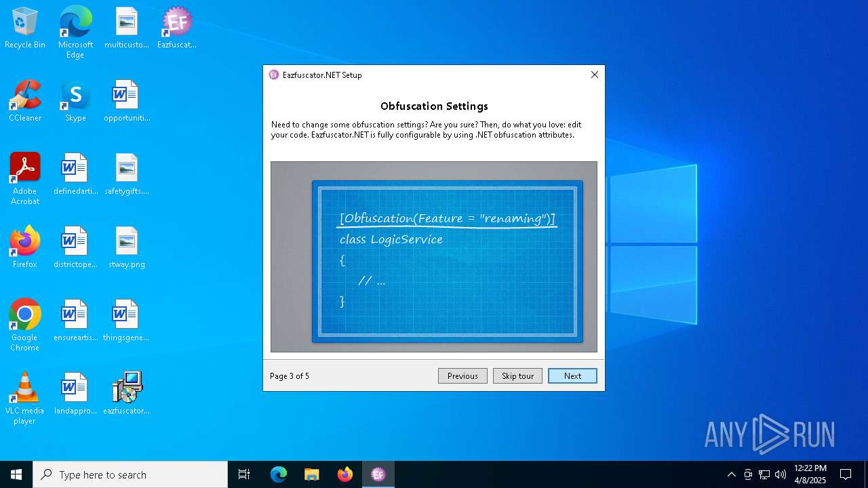Click the network icon in system tray
The height and width of the screenshot is (488, 868).
(x=764, y=474)
